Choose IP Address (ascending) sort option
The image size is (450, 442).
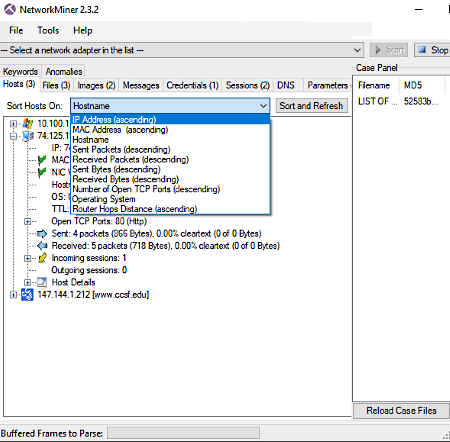pyautogui.click(x=170, y=119)
